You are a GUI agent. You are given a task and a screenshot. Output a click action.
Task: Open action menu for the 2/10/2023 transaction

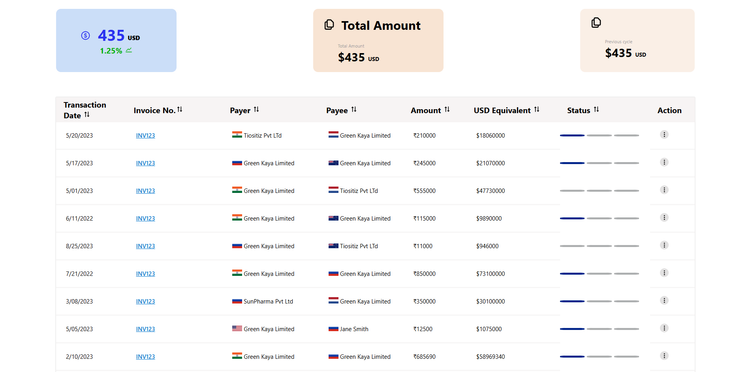tap(664, 356)
